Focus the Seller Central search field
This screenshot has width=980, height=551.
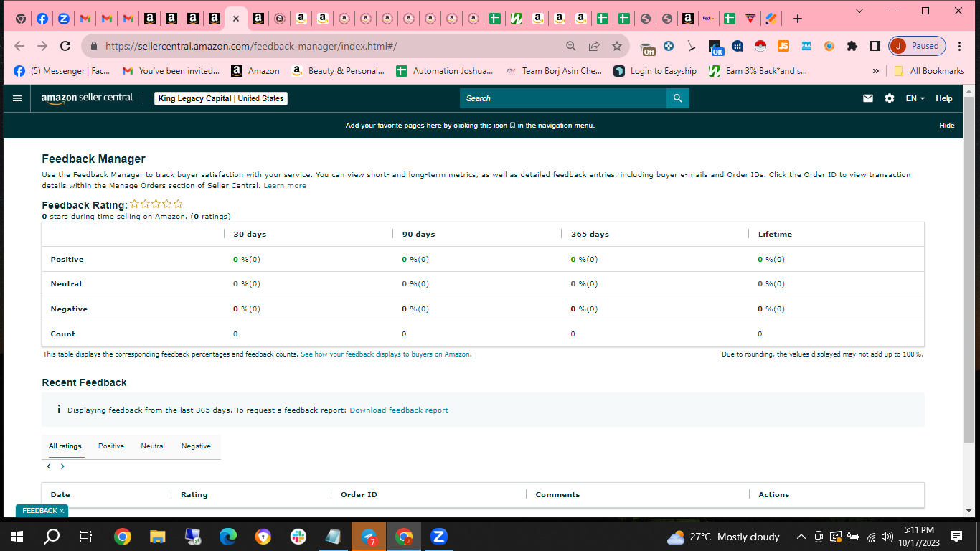[563, 98]
